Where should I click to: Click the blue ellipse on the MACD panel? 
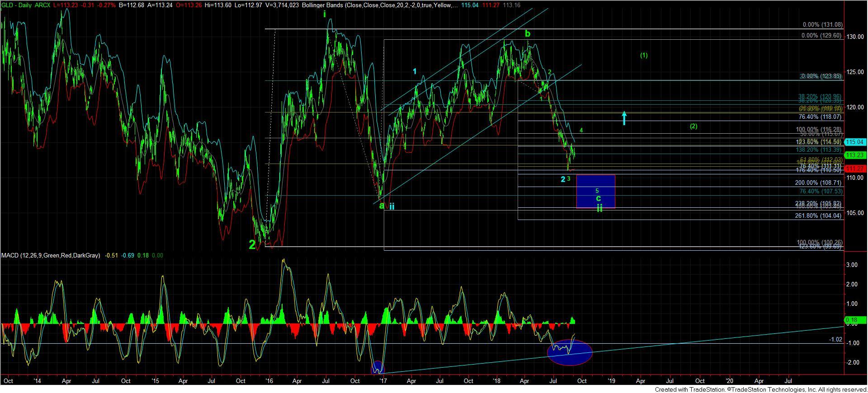click(570, 352)
